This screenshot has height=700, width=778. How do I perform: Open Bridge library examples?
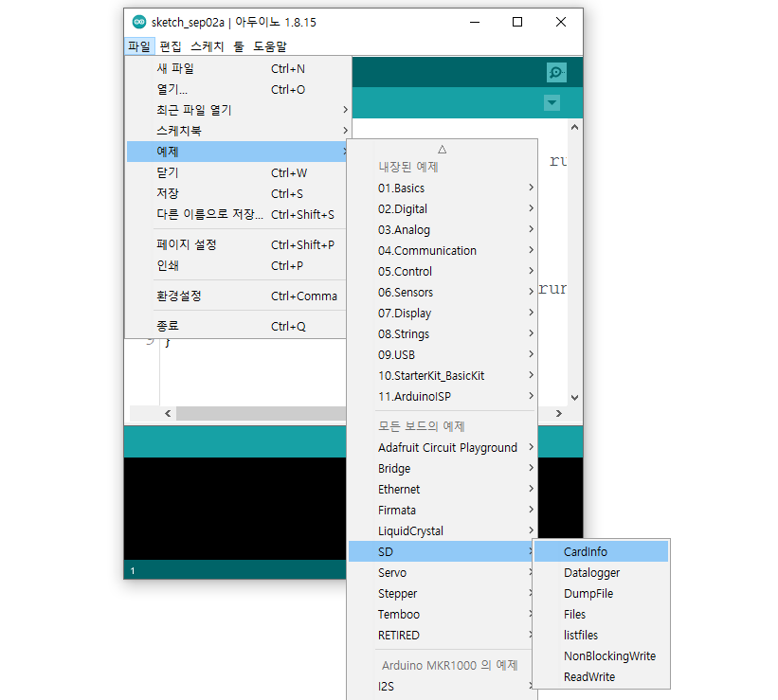coord(443,468)
